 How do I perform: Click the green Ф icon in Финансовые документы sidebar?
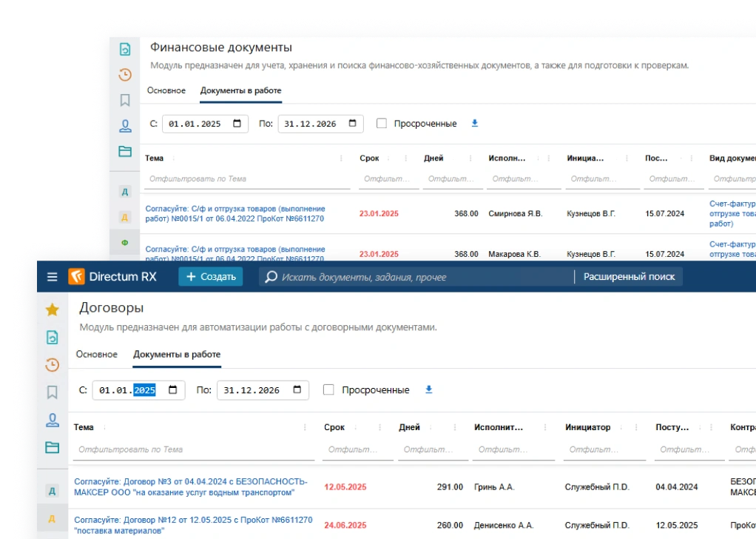click(125, 243)
